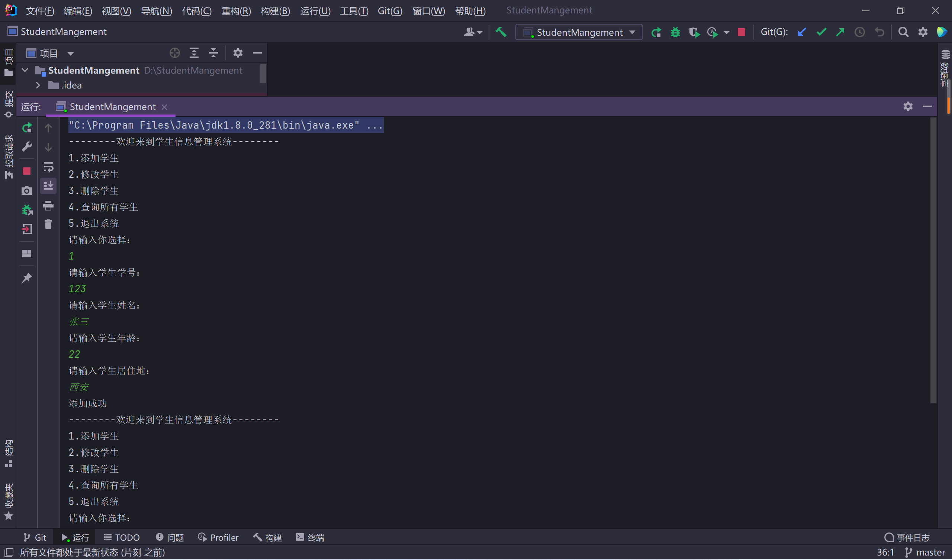
Task: Click the camera thread dump icon
Action: [26, 190]
